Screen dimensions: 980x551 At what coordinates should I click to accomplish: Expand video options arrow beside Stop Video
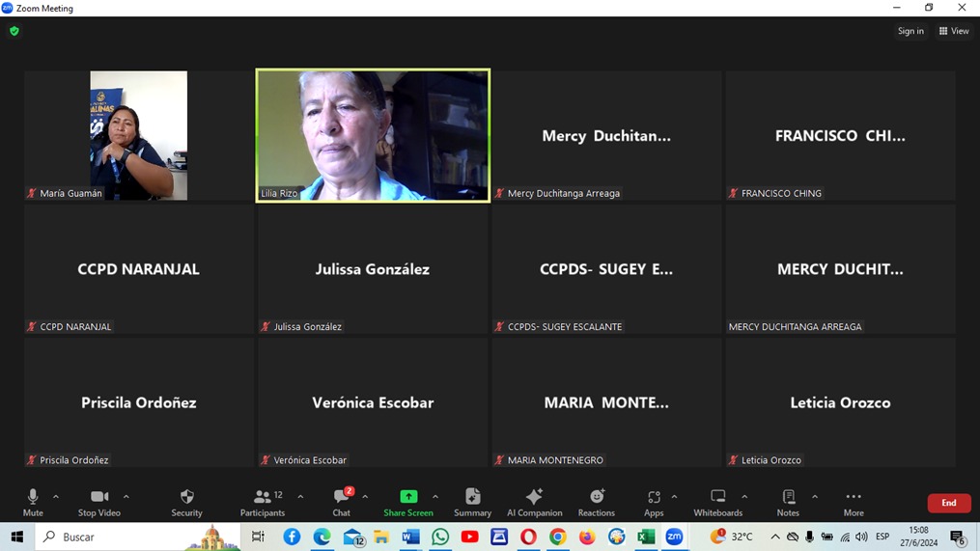click(x=126, y=497)
